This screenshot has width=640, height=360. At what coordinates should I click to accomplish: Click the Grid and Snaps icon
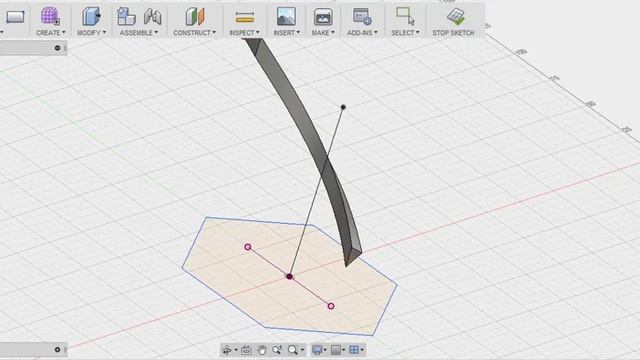[x=336, y=350]
